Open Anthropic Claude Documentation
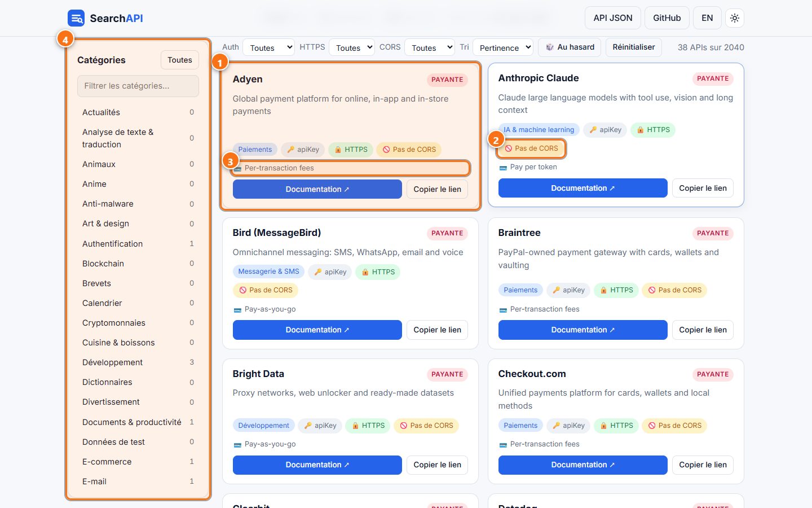Viewport: 812px width, 508px height. [582, 188]
